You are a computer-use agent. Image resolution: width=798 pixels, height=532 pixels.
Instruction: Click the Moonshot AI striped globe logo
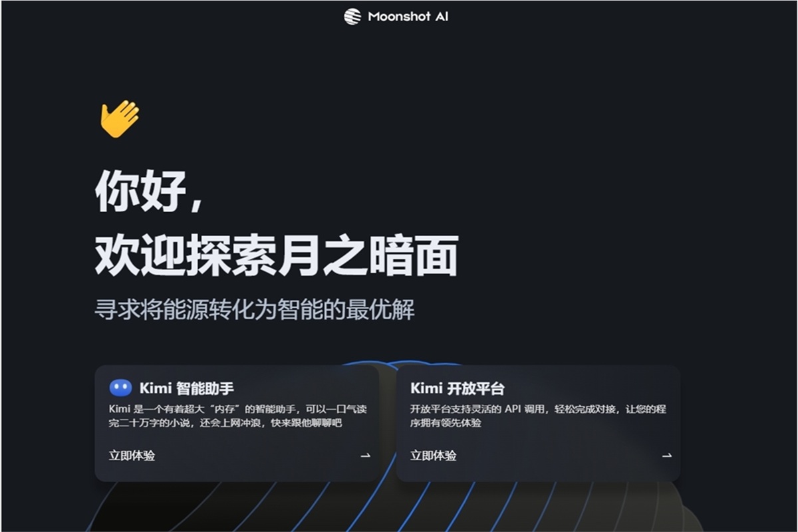(x=352, y=17)
